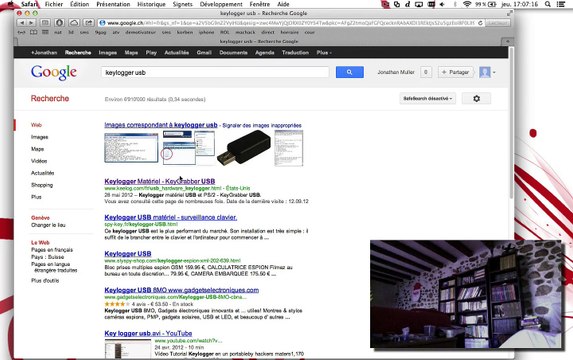Open the Historique menu
This screenshot has height=360, width=573.
[151, 4]
